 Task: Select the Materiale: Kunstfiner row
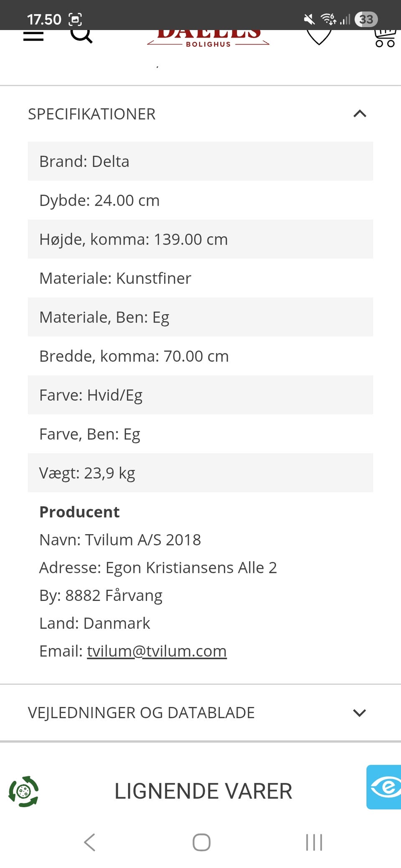click(x=200, y=278)
